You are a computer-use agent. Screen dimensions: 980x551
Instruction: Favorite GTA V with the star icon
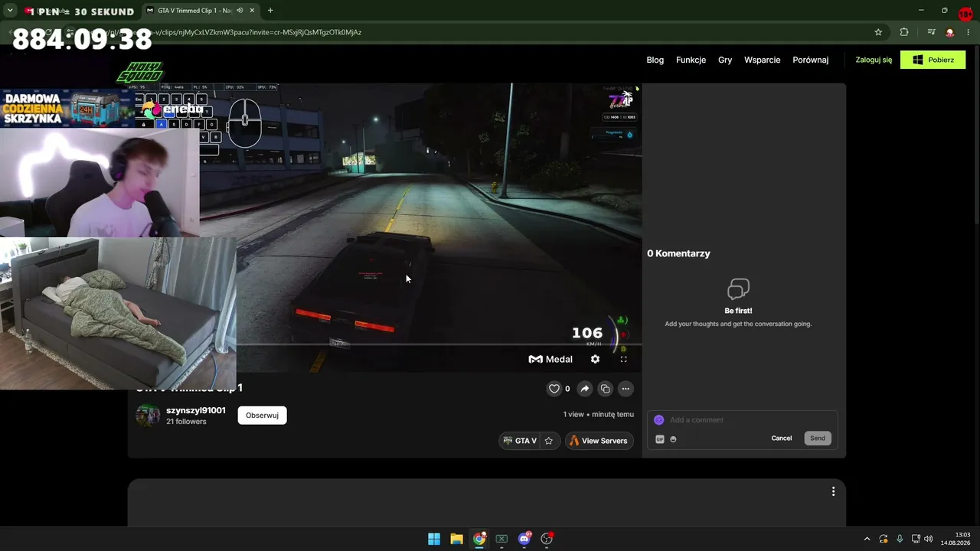[x=549, y=441]
